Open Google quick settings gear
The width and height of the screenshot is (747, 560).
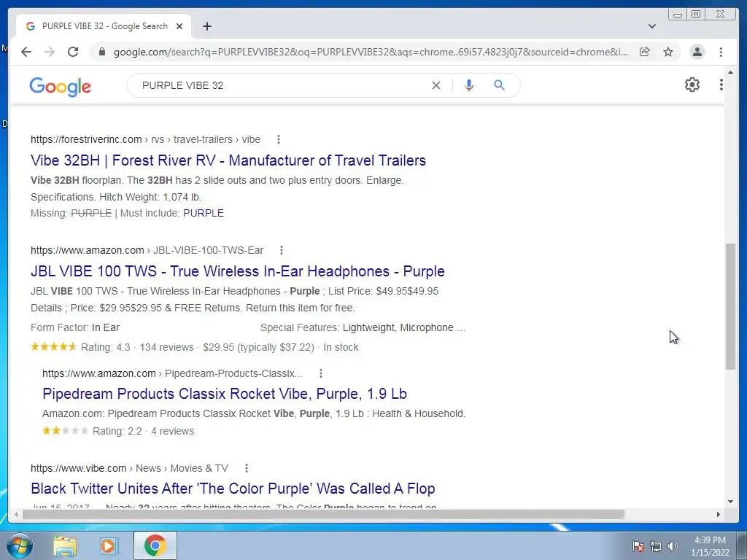692,85
